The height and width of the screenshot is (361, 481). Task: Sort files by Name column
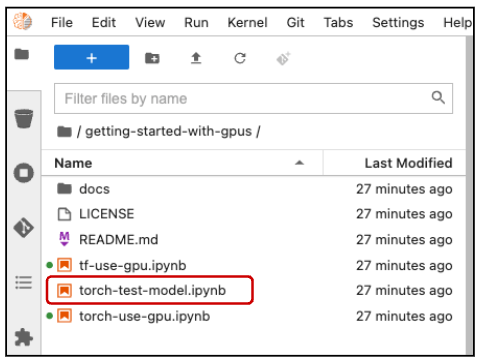[x=182, y=163]
